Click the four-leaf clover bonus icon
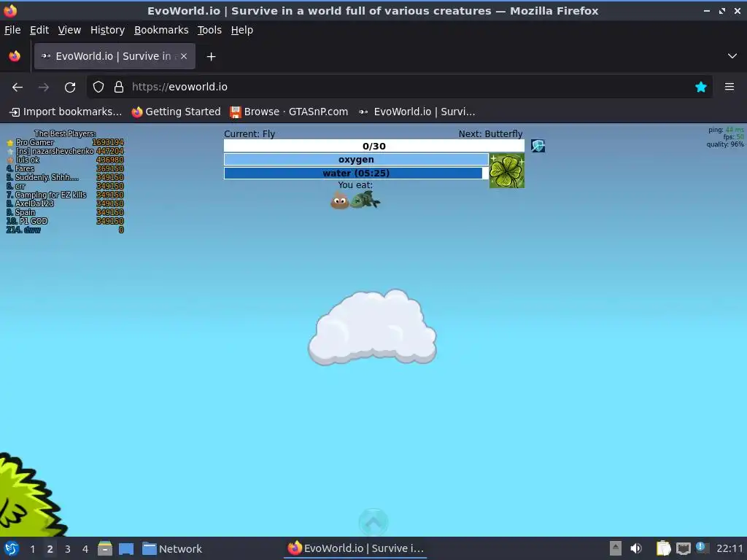This screenshot has height=560, width=747. tap(507, 171)
